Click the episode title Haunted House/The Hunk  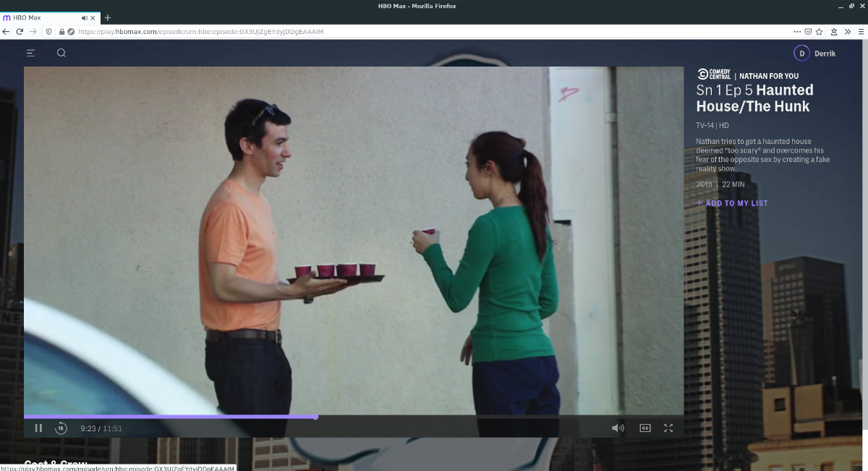pos(754,98)
